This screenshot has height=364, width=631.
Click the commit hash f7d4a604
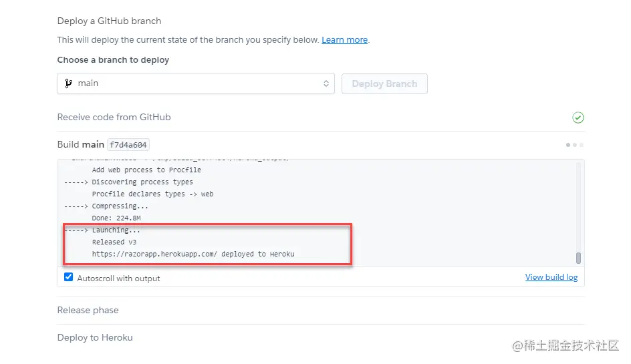(128, 145)
